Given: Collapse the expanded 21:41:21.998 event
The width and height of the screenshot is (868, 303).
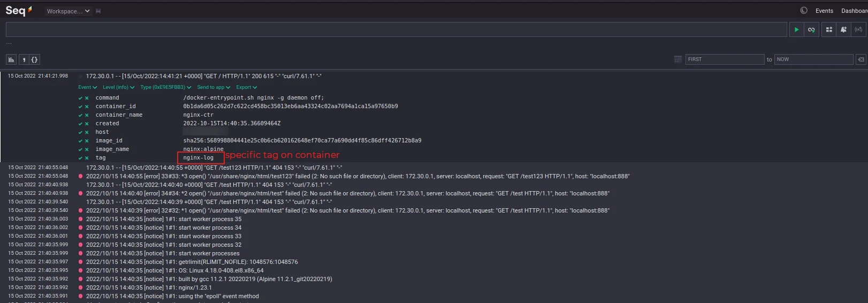Looking at the screenshot, I should pyautogui.click(x=203, y=76).
